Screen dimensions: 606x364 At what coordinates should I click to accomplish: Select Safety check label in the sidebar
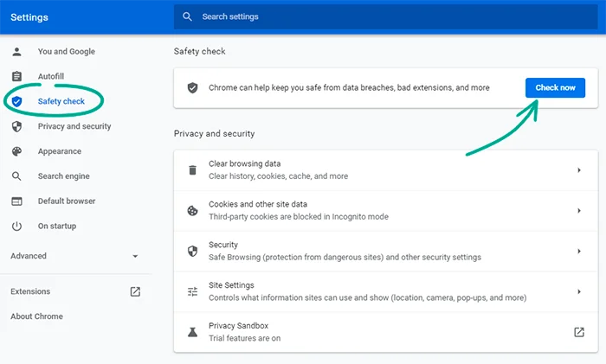point(61,101)
